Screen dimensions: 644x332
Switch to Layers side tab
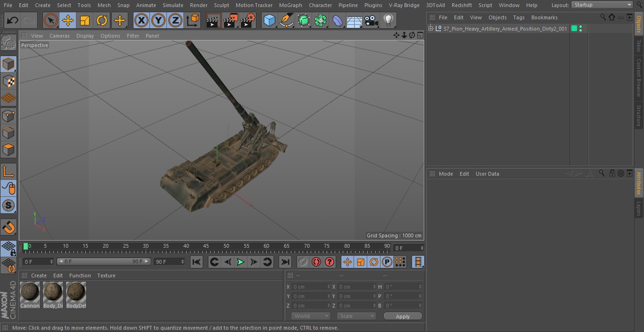tap(639, 208)
